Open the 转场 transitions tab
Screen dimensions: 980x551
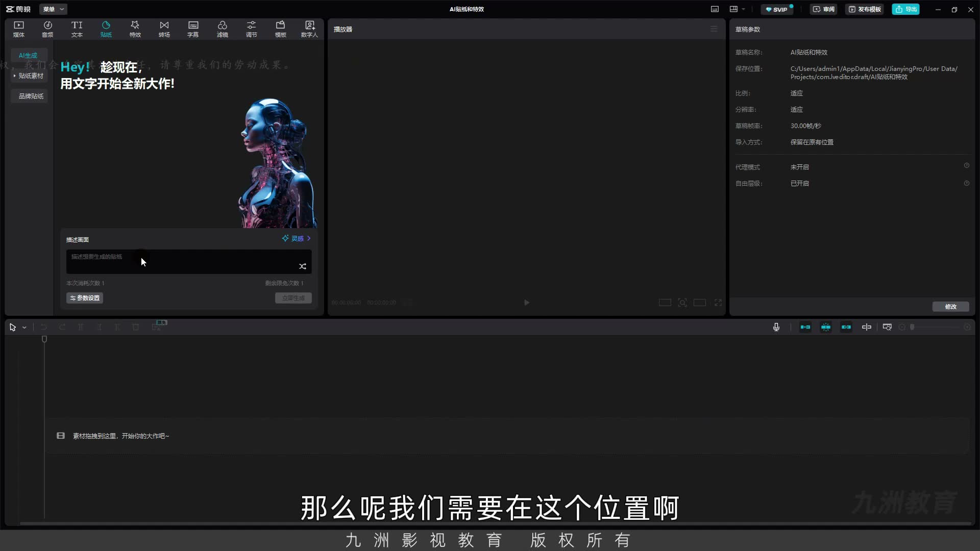coord(164,29)
